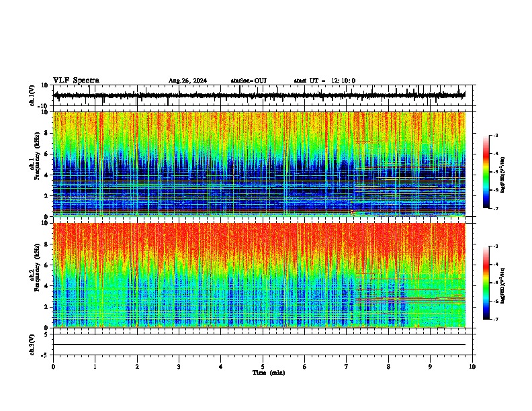Click the "-10" tick on ch.1(V) axis
This screenshot has width=532, height=411.
(x=44, y=106)
